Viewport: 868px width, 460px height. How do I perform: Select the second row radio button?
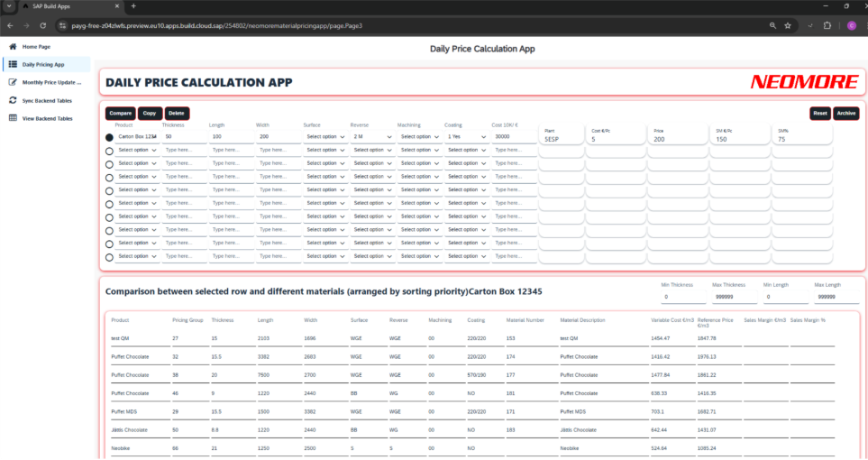point(110,151)
